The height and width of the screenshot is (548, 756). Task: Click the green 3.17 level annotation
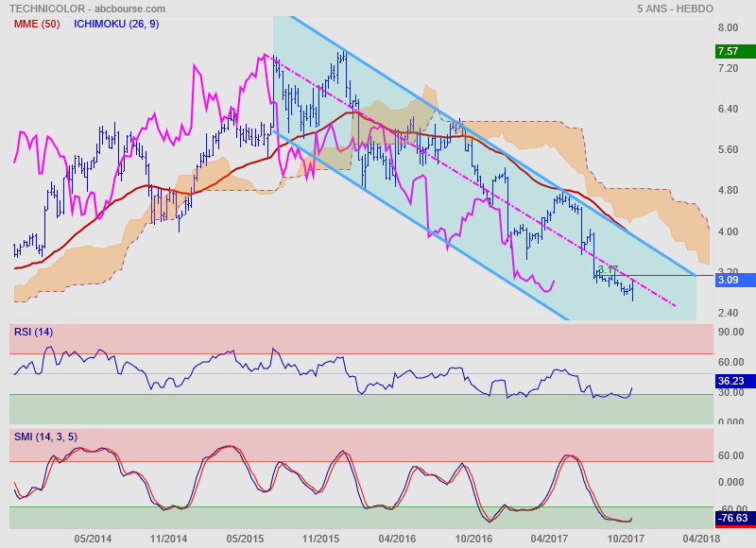[608, 269]
